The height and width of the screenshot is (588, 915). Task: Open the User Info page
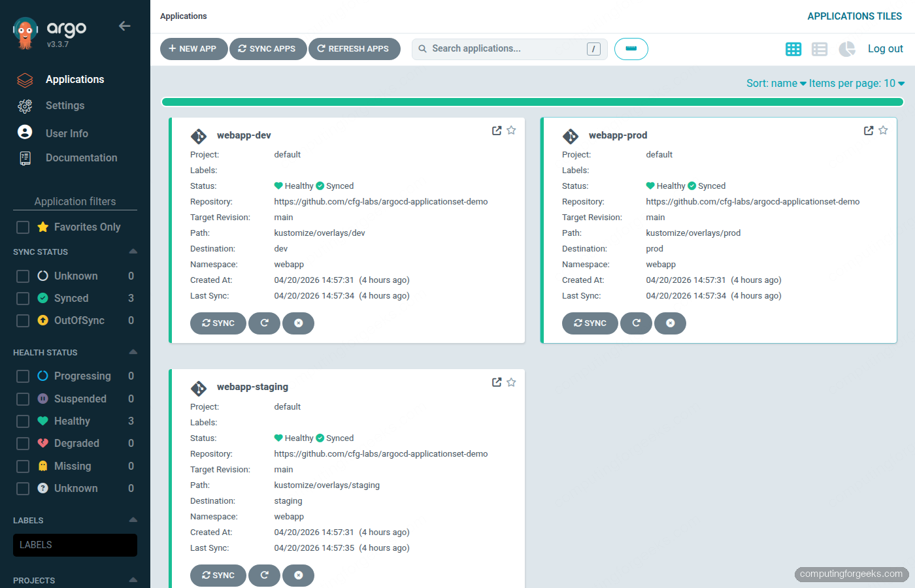tap(24, 133)
